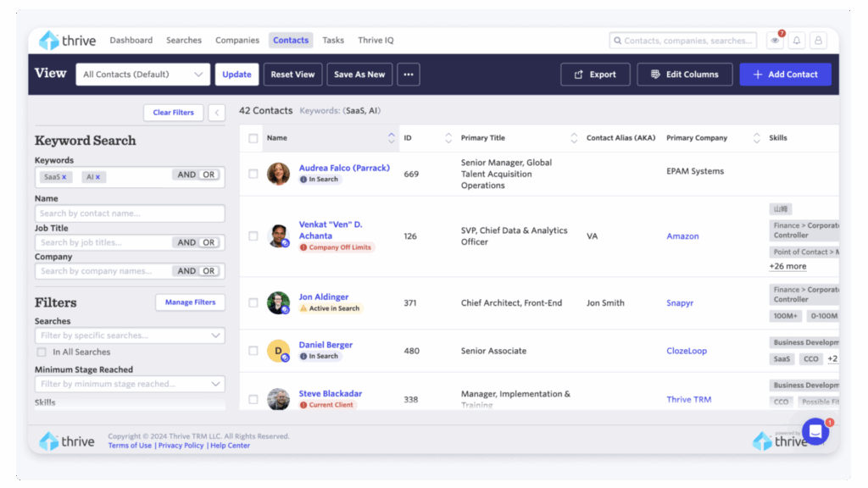
Task: Click the three-dot more options button
Action: click(409, 75)
